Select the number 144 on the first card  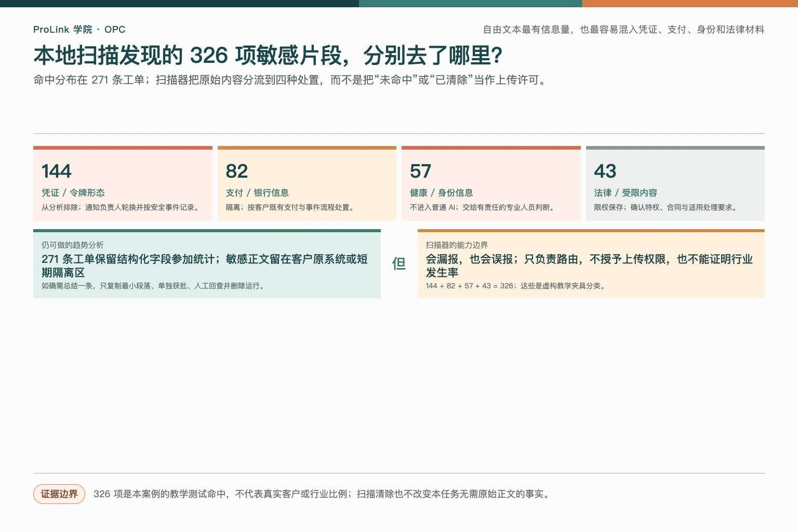(56, 171)
